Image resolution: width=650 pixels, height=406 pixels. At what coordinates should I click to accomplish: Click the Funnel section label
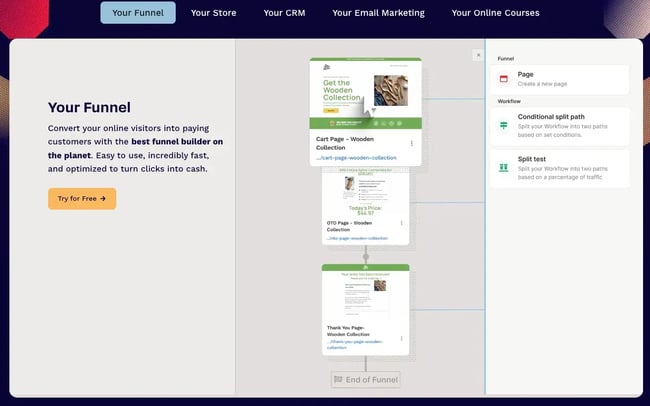(506, 58)
